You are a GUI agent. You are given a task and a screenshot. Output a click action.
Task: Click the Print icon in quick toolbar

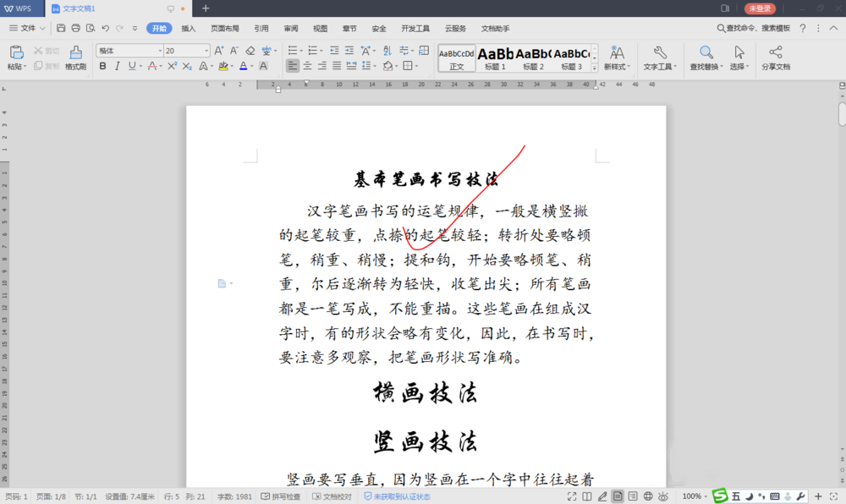click(75, 28)
